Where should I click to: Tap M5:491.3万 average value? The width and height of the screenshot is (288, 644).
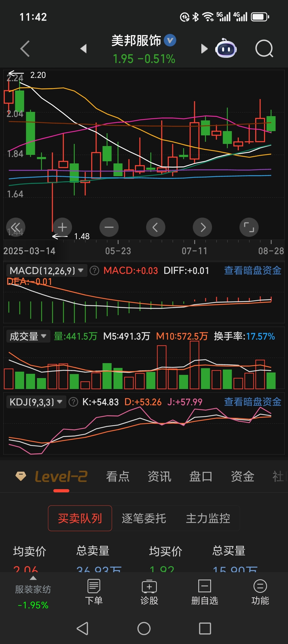coord(127,336)
